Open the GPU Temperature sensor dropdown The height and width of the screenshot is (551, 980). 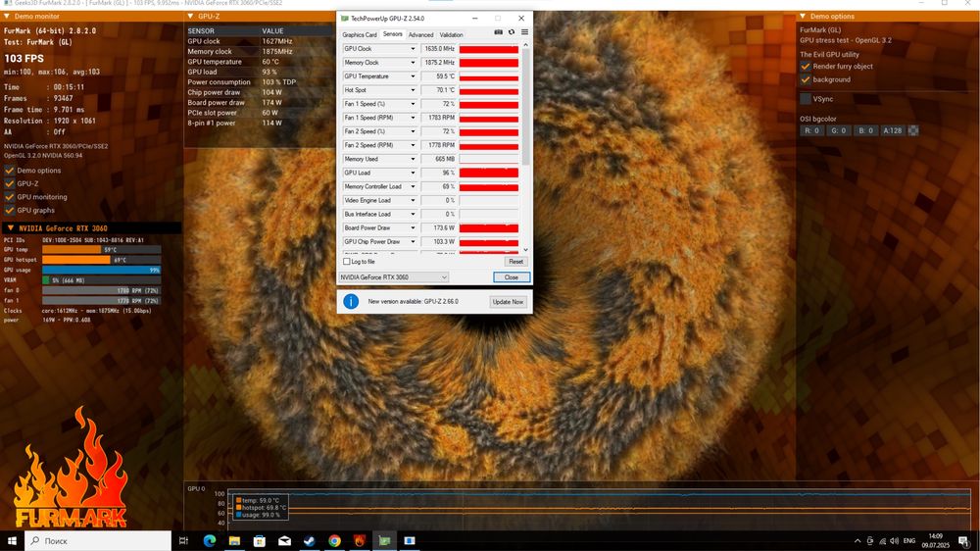tap(413, 76)
